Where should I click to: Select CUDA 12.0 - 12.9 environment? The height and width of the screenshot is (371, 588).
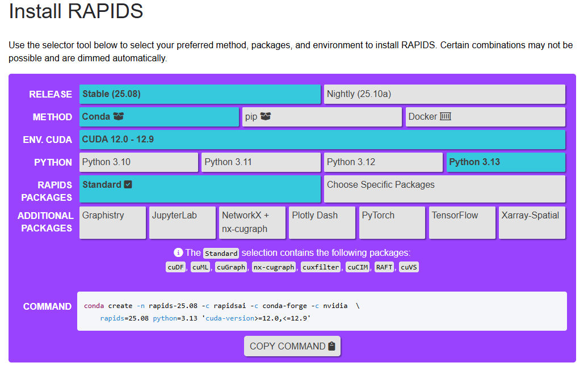[322, 140]
